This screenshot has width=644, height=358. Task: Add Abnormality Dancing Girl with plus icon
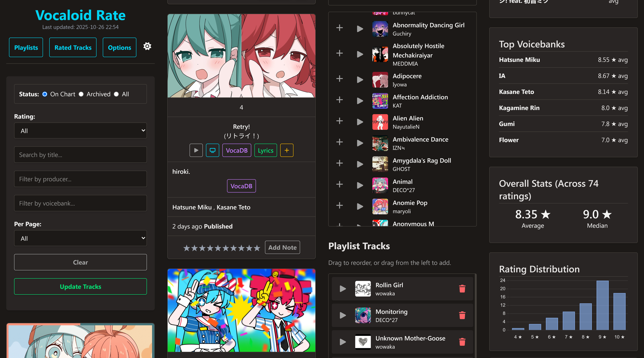pos(339,28)
